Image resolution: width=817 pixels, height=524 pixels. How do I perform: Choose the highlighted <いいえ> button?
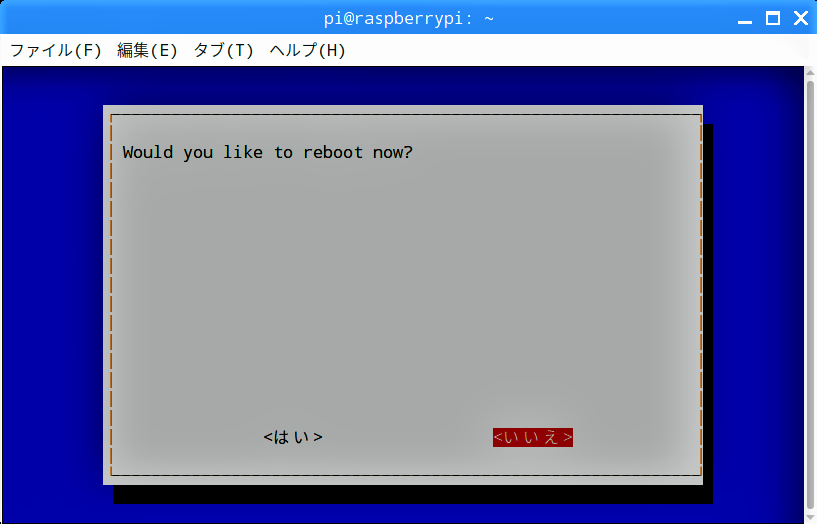click(x=533, y=437)
